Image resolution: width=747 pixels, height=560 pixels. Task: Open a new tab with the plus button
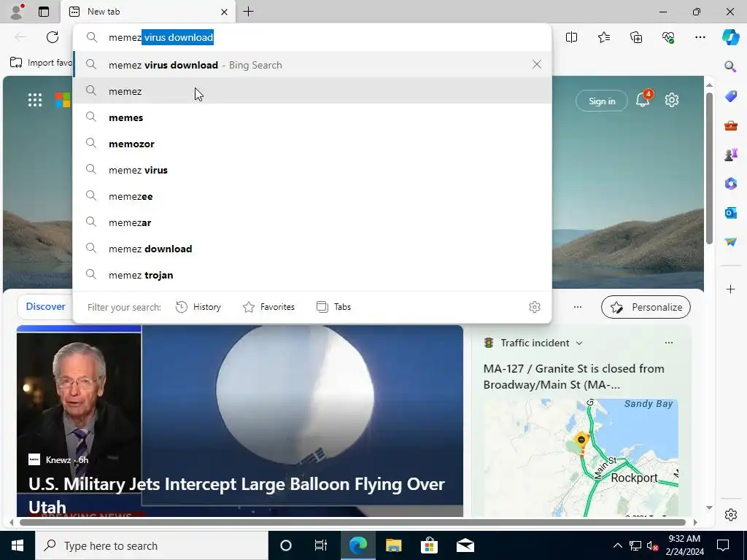(248, 12)
